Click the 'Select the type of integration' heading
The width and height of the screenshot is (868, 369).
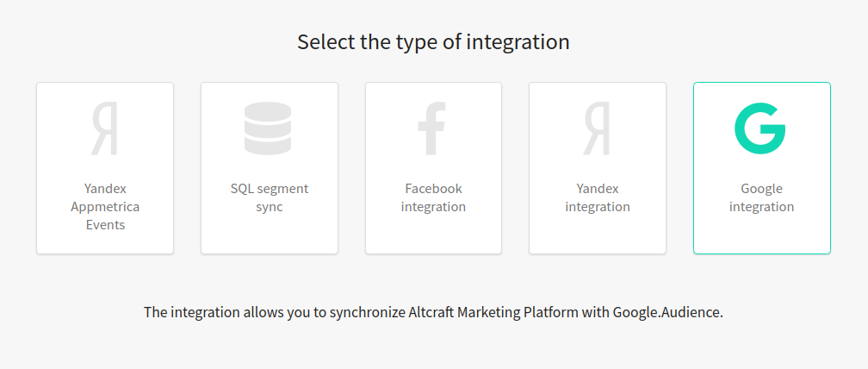click(x=433, y=42)
